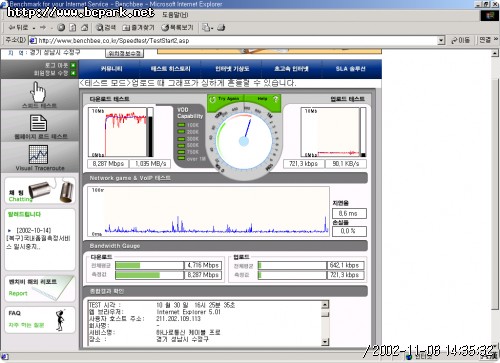The image size is (500, 363).
Task: Click the Help question mark icon
Action: pyautogui.click(x=276, y=99)
